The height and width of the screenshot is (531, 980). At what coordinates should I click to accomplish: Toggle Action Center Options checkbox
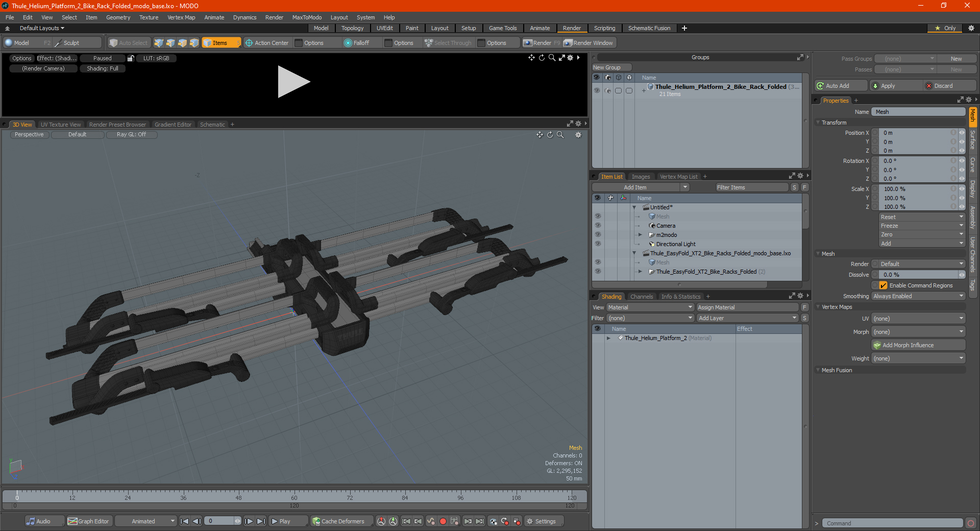pyautogui.click(x=299, y=43)
